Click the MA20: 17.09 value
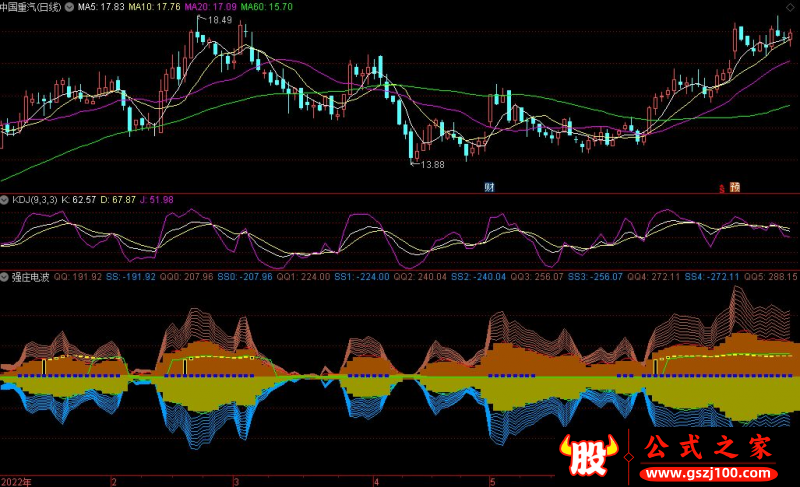This screenshot has height=487, width=800. click(x=211, y=7)
